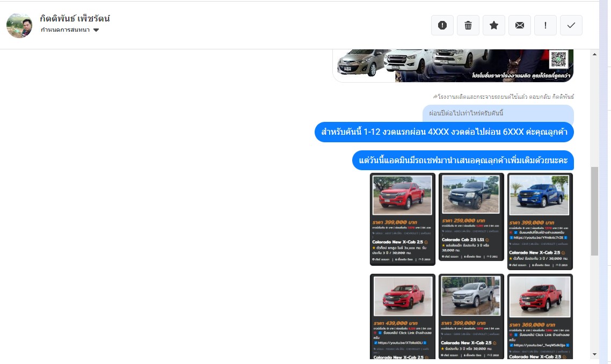The width and height of the screenshot is (611, 364).
Task: Open black Colorado Cab 2.5 LS1 card
Action: pos(471,217)
